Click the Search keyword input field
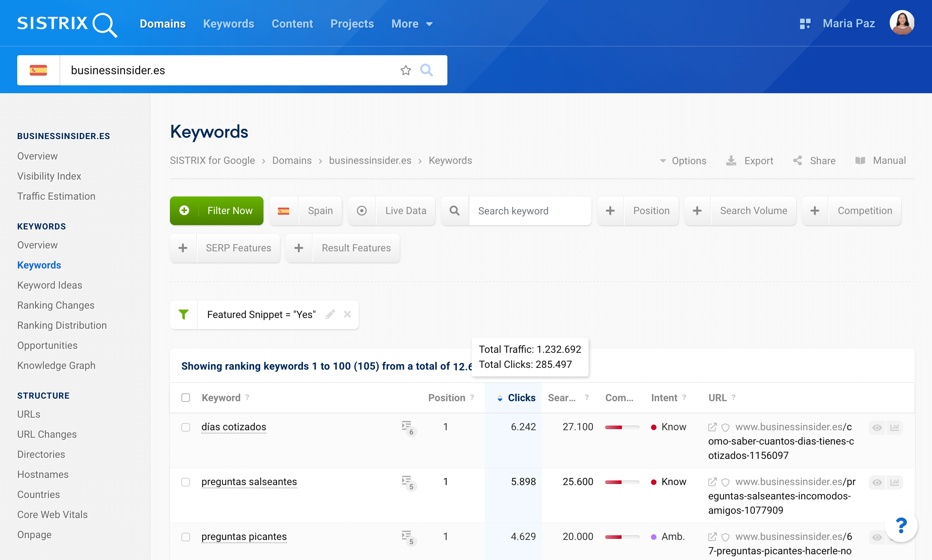The width and height of the screenshot is (932, 560). (x=530, y=211)
